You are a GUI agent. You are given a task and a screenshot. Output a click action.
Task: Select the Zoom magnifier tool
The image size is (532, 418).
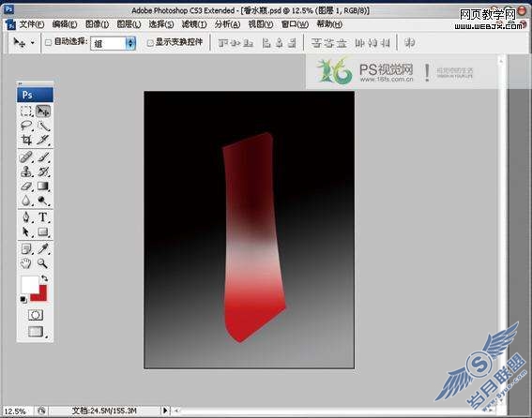pyautogui.click(x=43, y=263)
